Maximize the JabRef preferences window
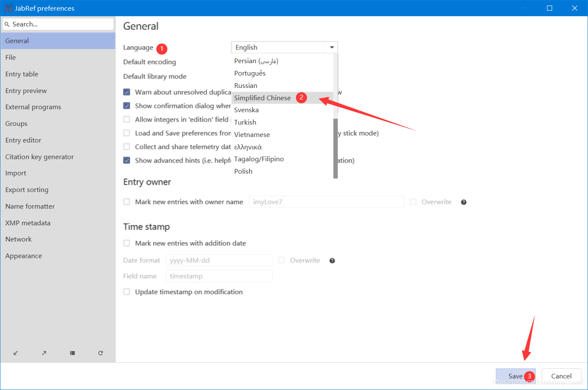 (550, 8)
